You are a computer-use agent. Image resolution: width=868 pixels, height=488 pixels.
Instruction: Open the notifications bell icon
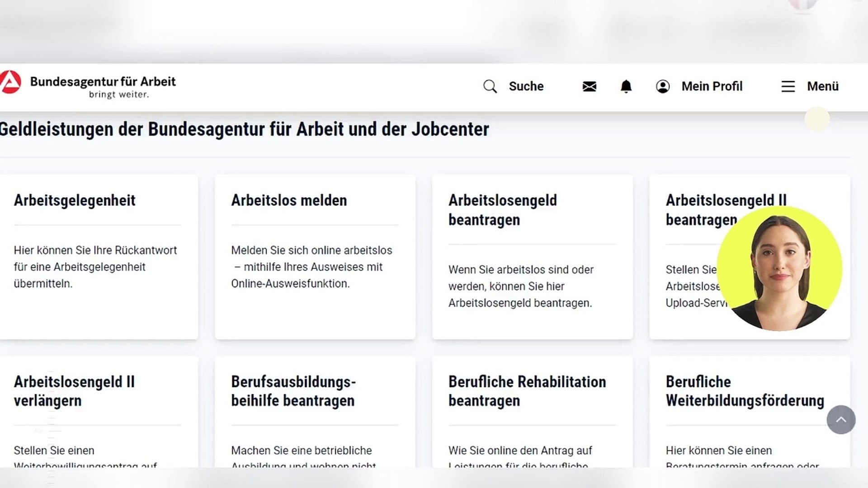point(626,86)
